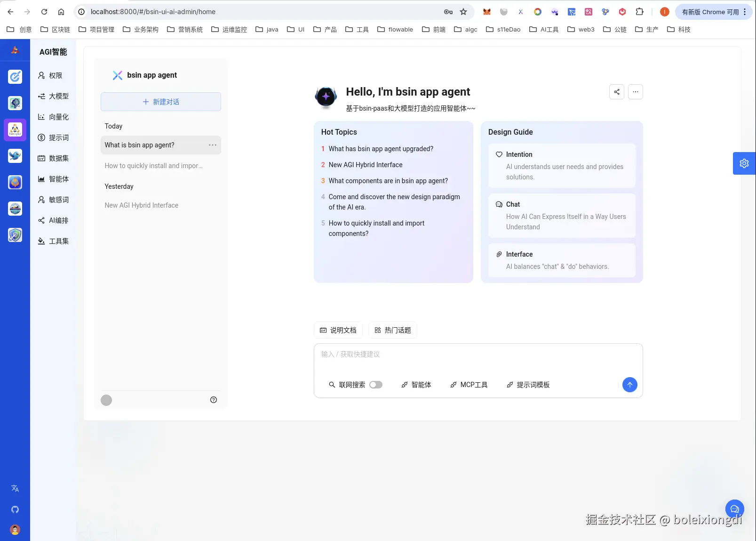The image size is (756, 541).
Task: Open the 工具集 menu item
Action: (x=53, y=241)
